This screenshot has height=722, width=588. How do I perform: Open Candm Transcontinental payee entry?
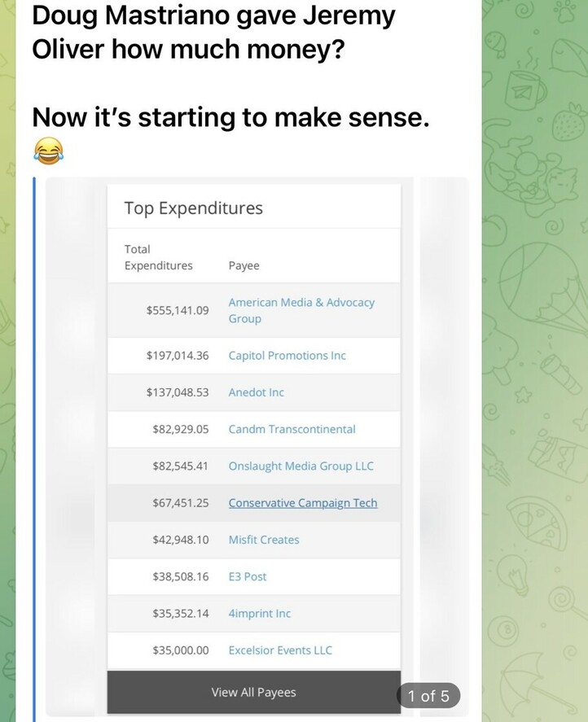coord(292,429)
